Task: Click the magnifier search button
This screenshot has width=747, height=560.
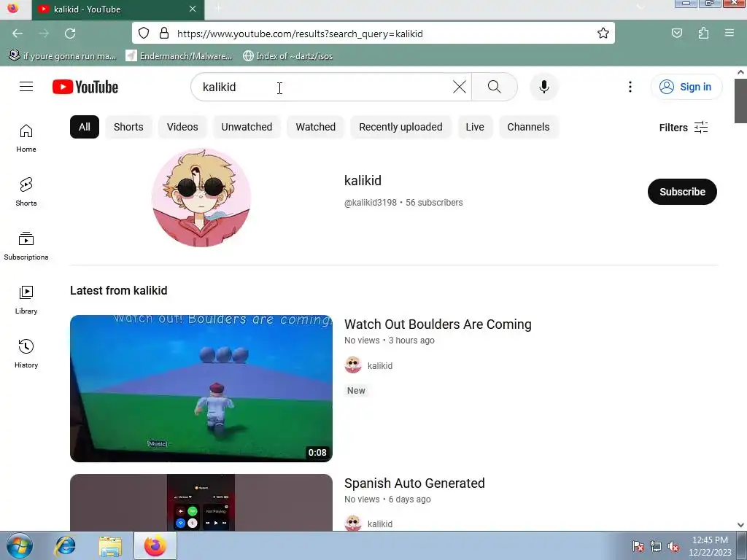Action: pyautogui.click(x=494, y=87)
